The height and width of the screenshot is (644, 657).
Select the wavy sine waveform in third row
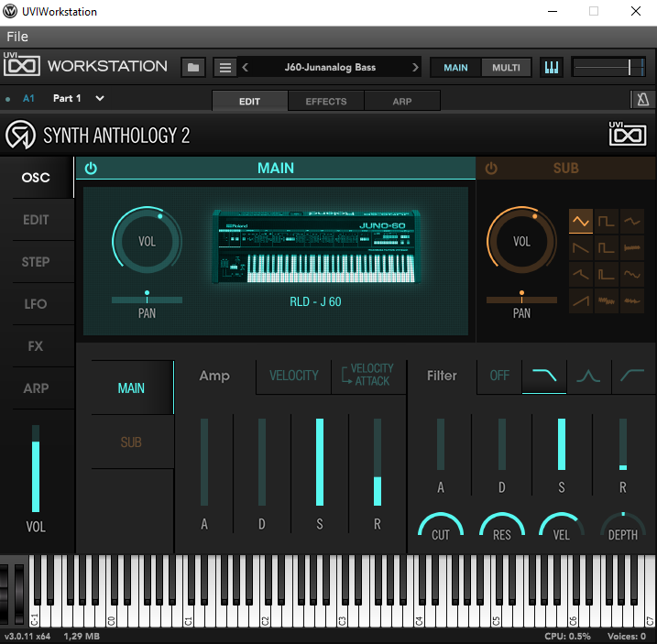[632, 275]
